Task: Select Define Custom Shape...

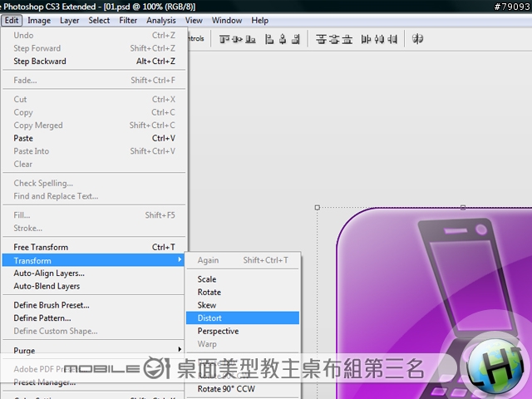Action: (93, 331)
